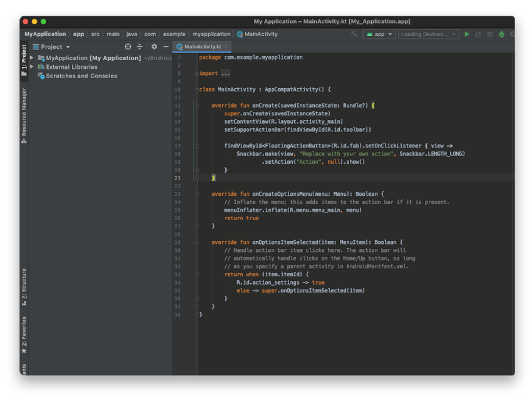Viewport: 532px width, 394px height.
Task: Click the src breadcrumb in navigation bar
Action: click(95, 34)
